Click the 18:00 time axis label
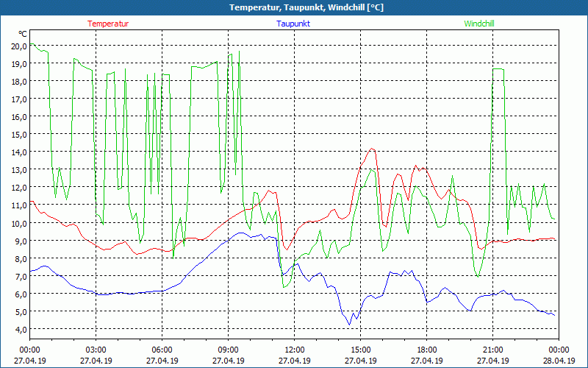The height and width of the screenshot is (368, 588). (x=427, y=350)
